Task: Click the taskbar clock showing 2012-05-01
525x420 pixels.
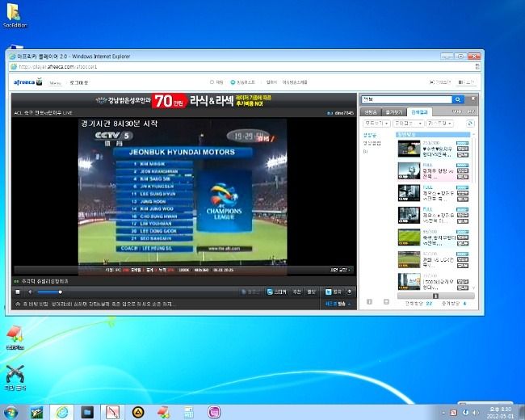Action: 500,413
